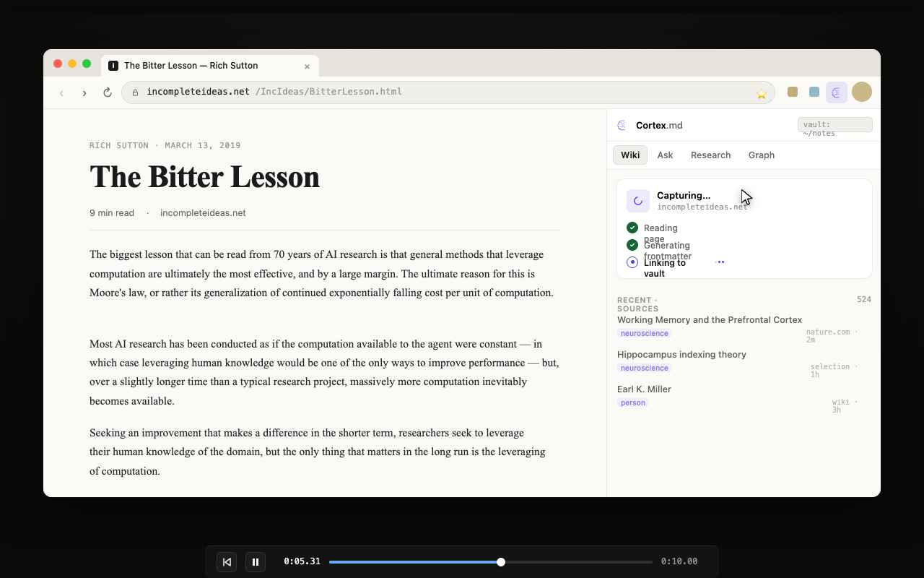Close The Bitter Lesson tab
The height and width of the screenshot is (578, 924).
point(307,66)
